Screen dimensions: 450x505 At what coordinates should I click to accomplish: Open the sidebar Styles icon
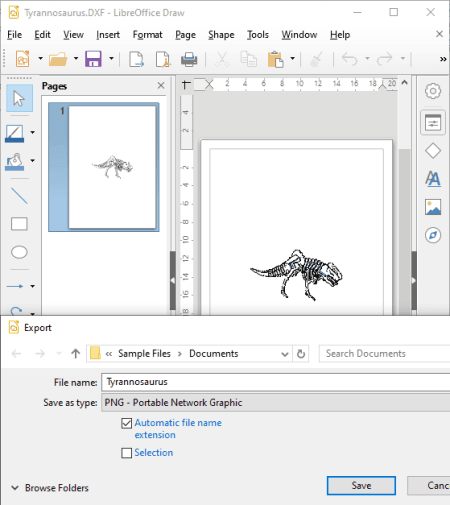click(433, 179)
